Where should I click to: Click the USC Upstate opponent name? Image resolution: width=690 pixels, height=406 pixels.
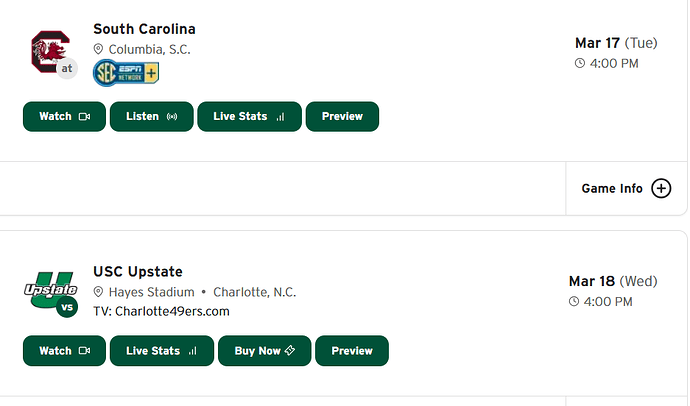[137, 272]
